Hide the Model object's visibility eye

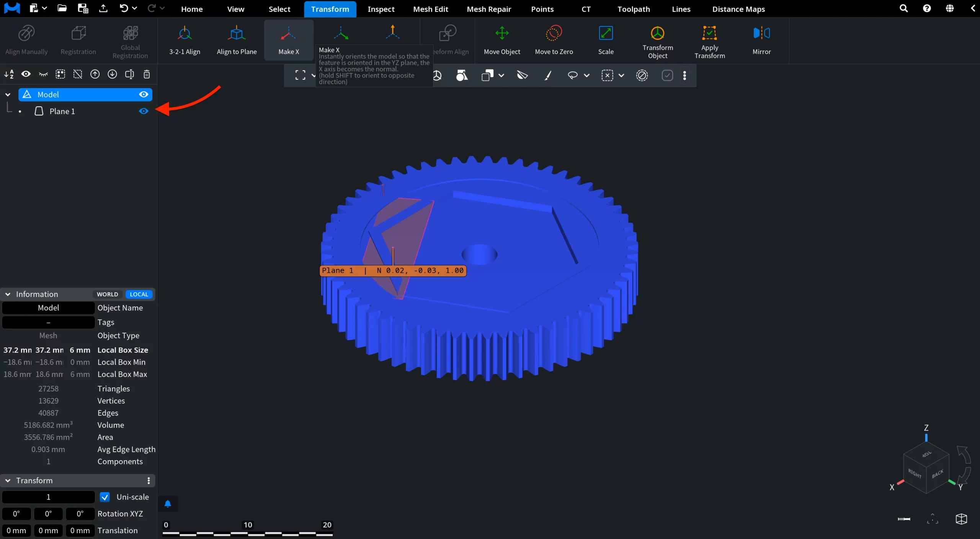click(x=144, y=95)
